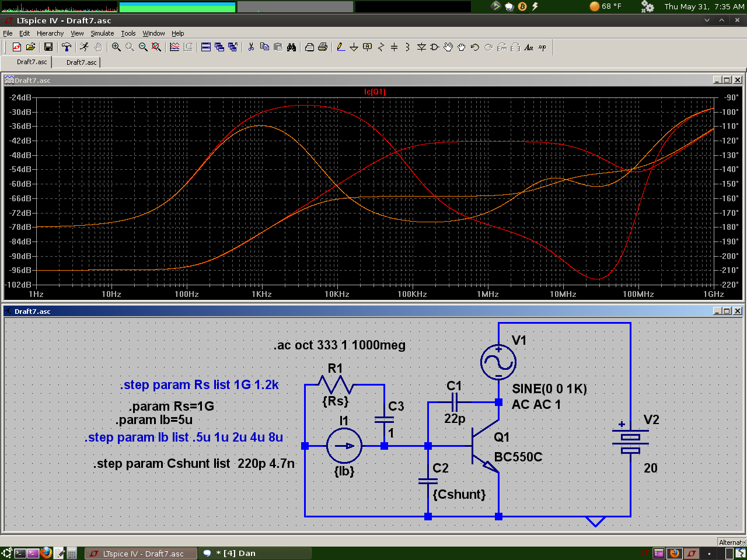Open the Tools menu
Viewport: 747px width, 560px height.
click(x=128, y=33)
